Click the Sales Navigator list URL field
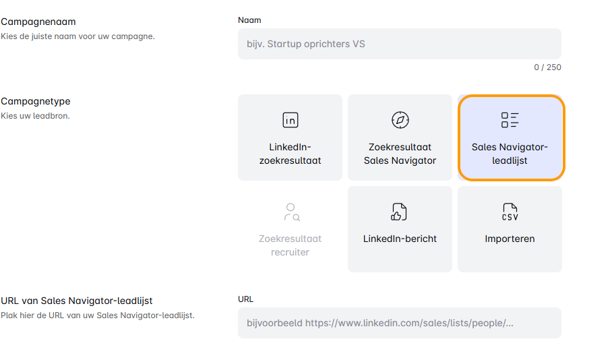The width and height of the screenshot is (614, 364). 399,323
